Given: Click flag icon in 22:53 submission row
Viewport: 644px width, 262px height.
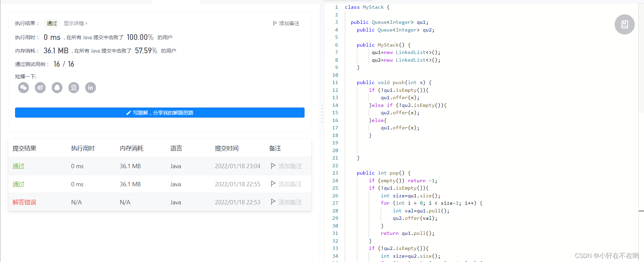Looking at the screenshot, I should click(273, 202).
